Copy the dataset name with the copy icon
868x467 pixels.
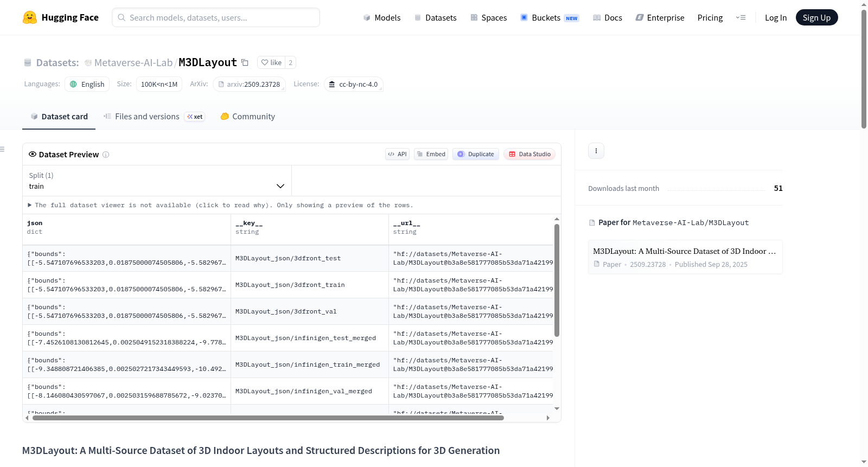pyautogui.click(x=245, y=62)
